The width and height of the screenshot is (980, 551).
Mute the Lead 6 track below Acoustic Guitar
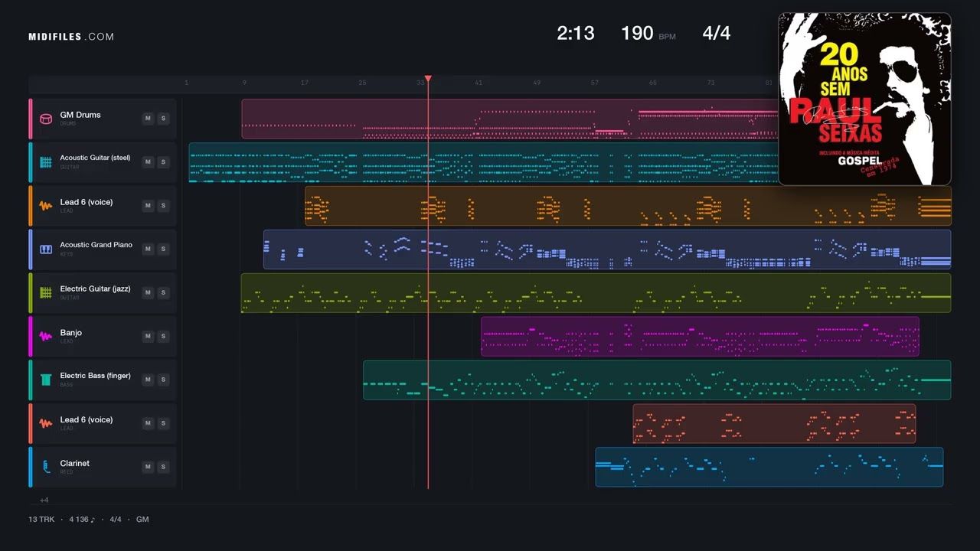pyautogui.click(x=148, y=206)
